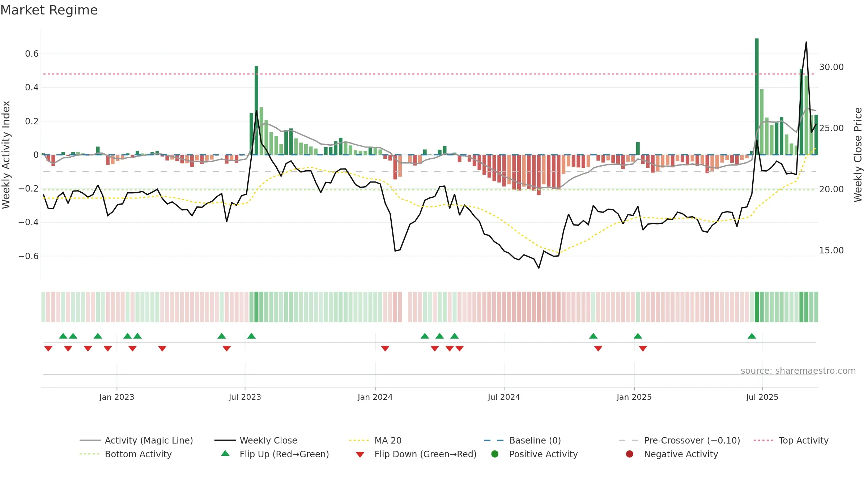Toggle Flip Up (Red→Green) legend entry
Screen dimensions: 868x488
click(x=275, y=454)
